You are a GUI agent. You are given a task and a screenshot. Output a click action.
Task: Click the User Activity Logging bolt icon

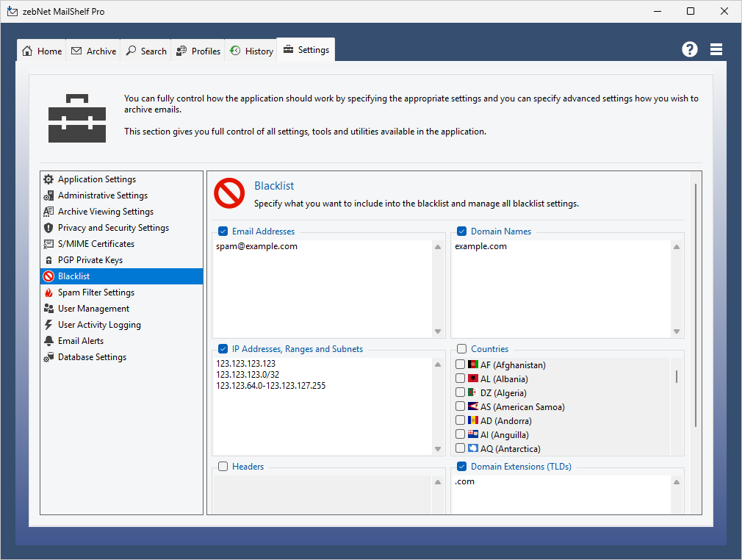pos(49,325)
